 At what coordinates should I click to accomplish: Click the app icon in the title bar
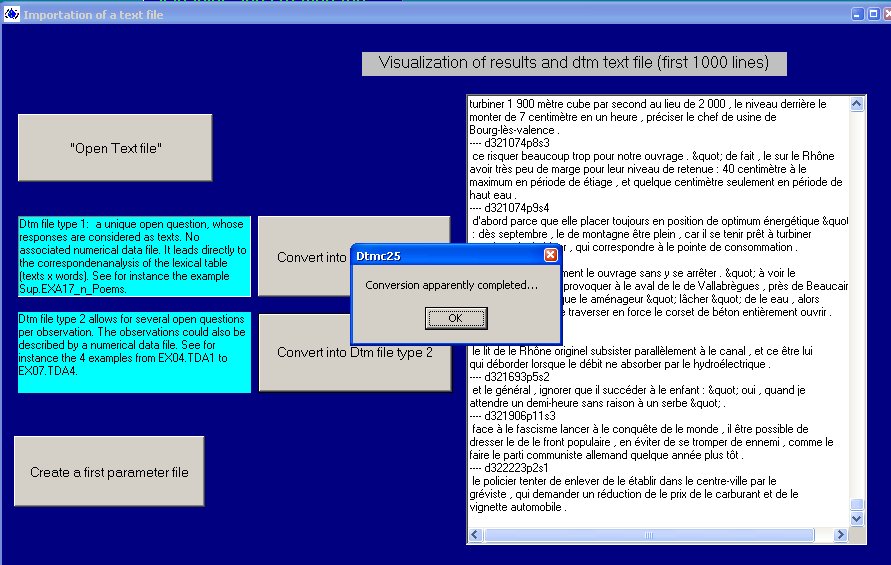tap(11, 14)
